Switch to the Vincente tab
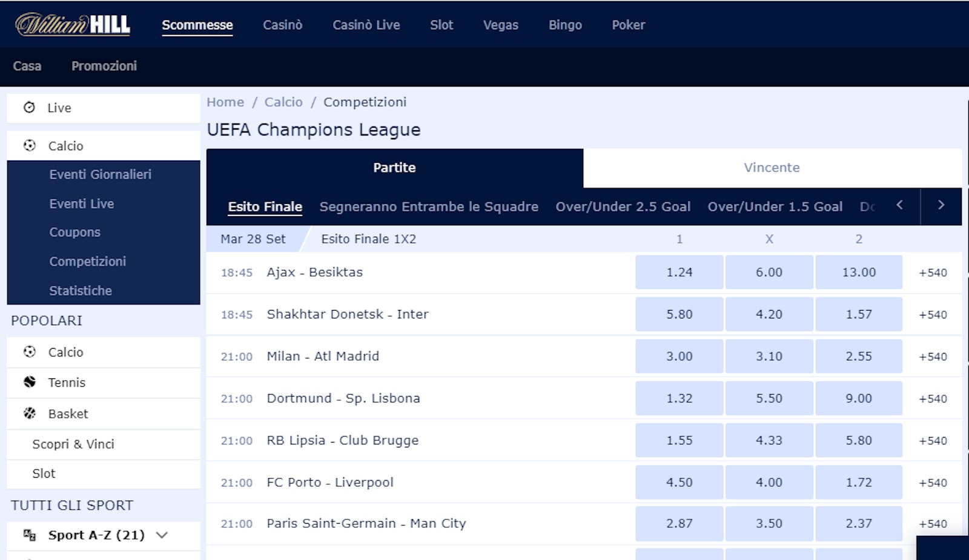 [772, 168]
